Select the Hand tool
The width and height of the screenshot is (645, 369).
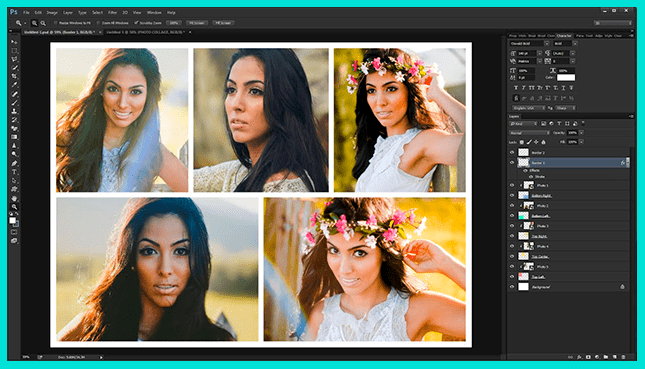14,198
